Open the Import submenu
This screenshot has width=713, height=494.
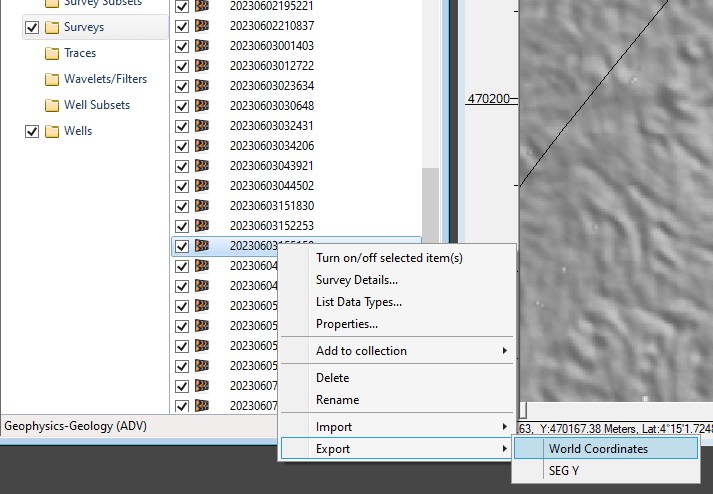click(396, 427)
